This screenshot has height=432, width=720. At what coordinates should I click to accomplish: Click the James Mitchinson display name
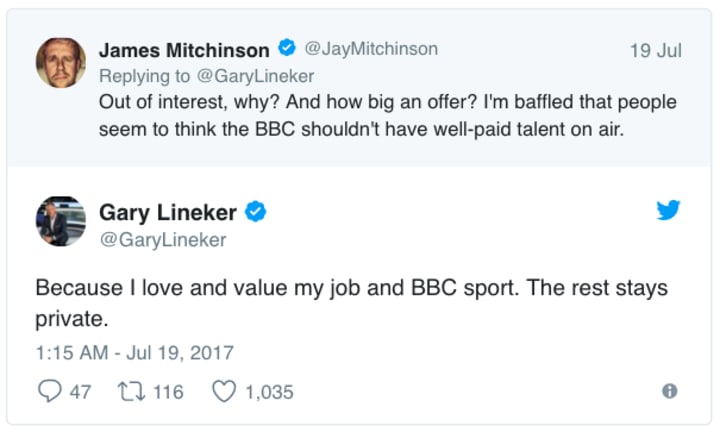[184, 49]
